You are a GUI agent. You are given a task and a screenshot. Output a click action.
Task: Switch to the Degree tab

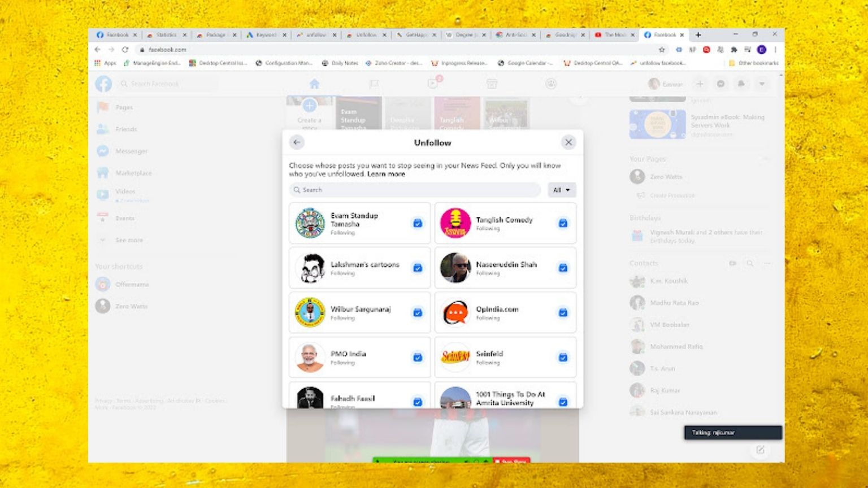(466, 34)
